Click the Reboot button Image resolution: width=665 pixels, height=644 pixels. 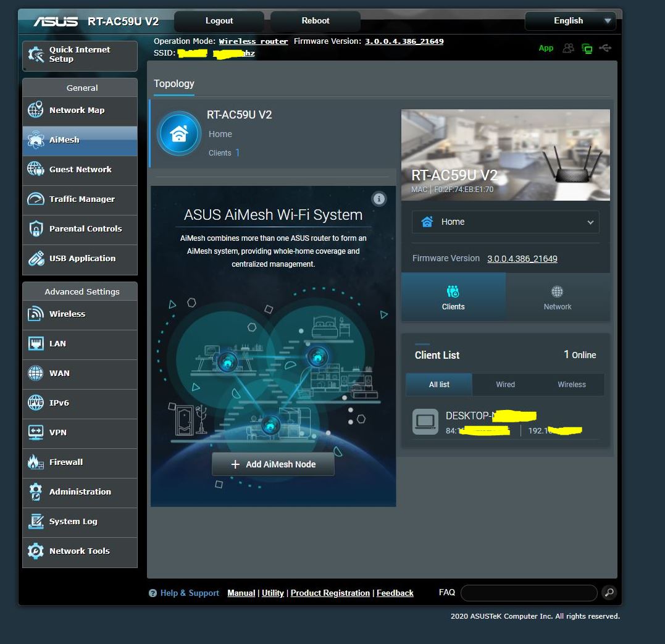[x=316, y=21]
